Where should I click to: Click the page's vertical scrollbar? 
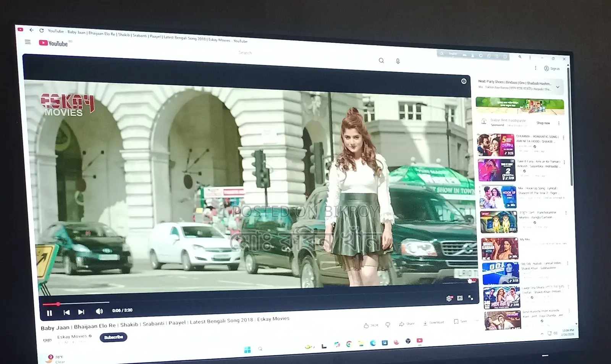pyautogui.click(x=569, y=126)
